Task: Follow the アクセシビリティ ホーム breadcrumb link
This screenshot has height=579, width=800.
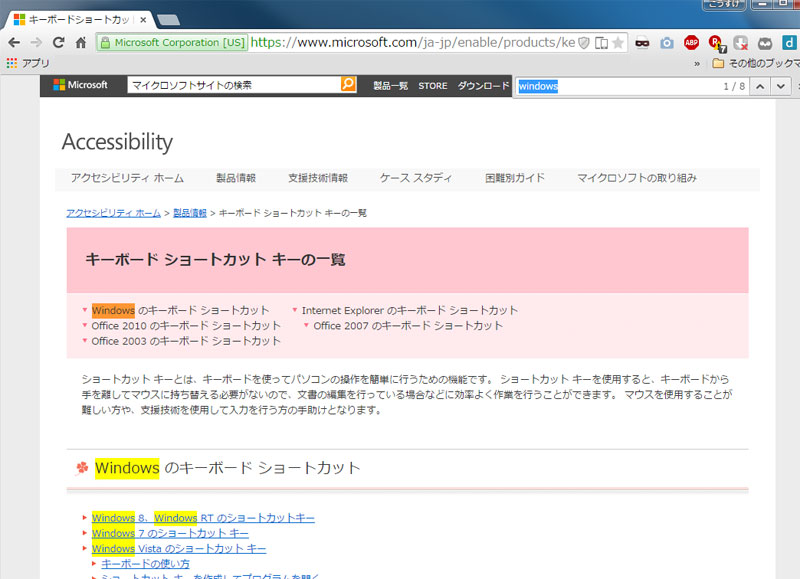Action: tap(113, 213)
